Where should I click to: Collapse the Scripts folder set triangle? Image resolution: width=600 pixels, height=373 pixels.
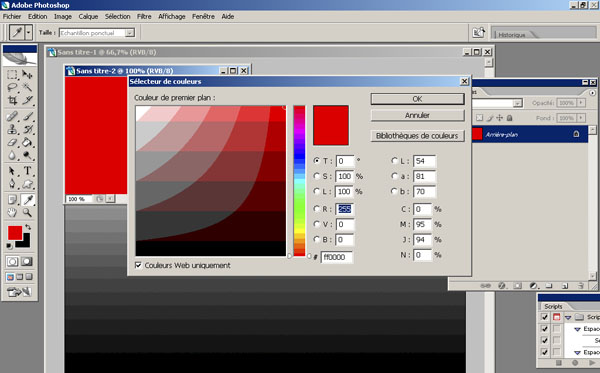pos(568,317)
